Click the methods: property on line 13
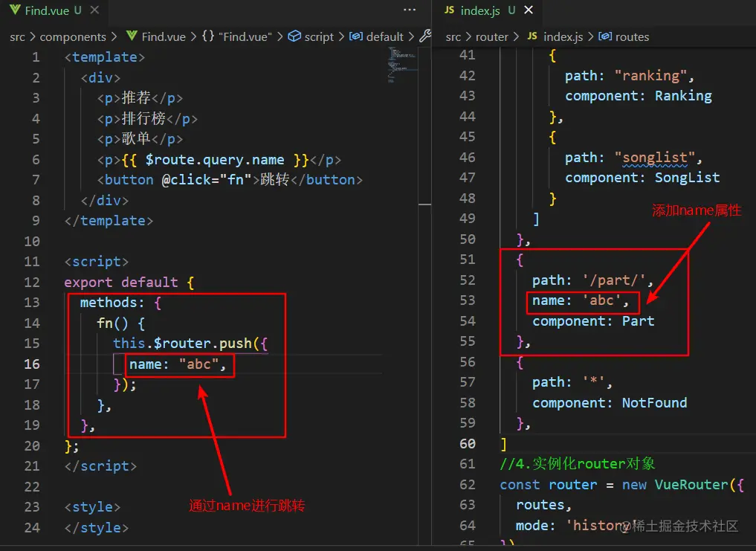The width and height of the screenshot is (756, 551). pos(112,303)
